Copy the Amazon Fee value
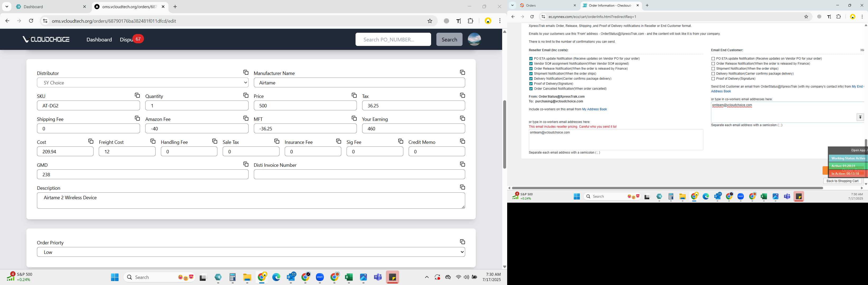Image resolution: width=868 pixels, height=285 pixels. [x=246, y=118]
